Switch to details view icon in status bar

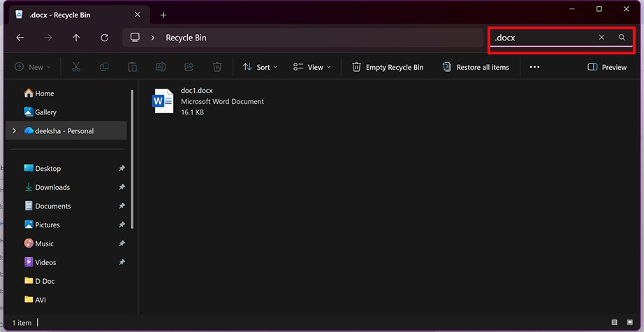coord(615,322)
